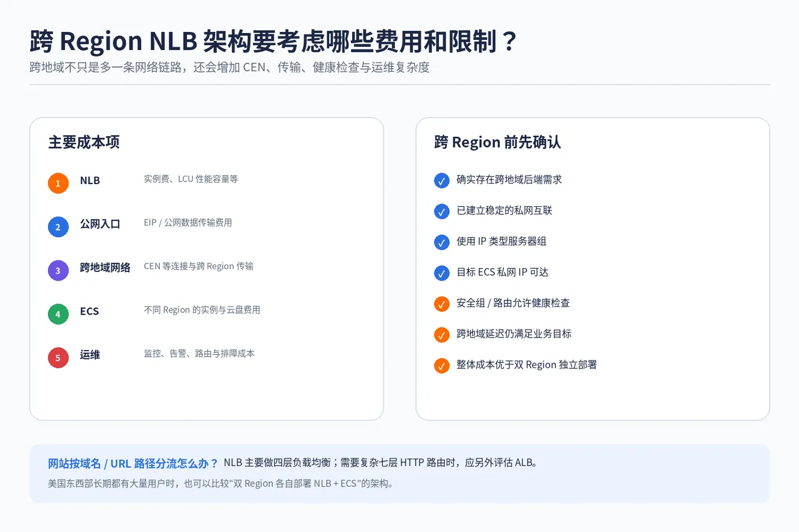
Task: Click the main title 跨 Region NLB 架构要考虑哪些费用和限制？
Action: pyautogui.click(x=273, y=42)
